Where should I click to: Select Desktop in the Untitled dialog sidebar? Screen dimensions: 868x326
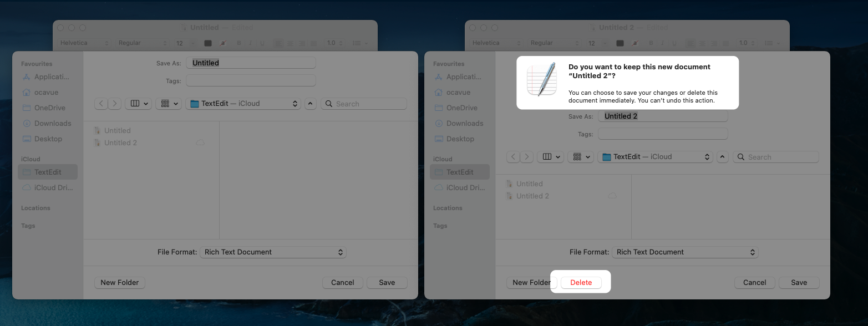pos(48,139)
